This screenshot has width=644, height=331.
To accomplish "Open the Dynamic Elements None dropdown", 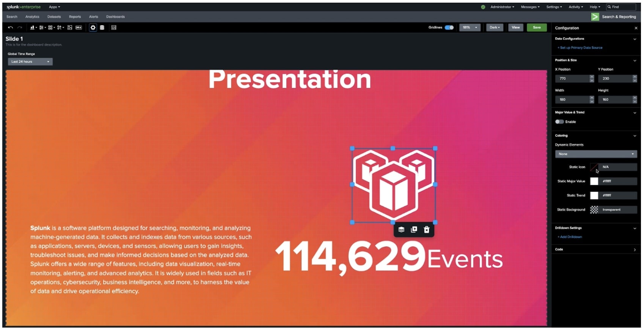I will pos(596,154).
